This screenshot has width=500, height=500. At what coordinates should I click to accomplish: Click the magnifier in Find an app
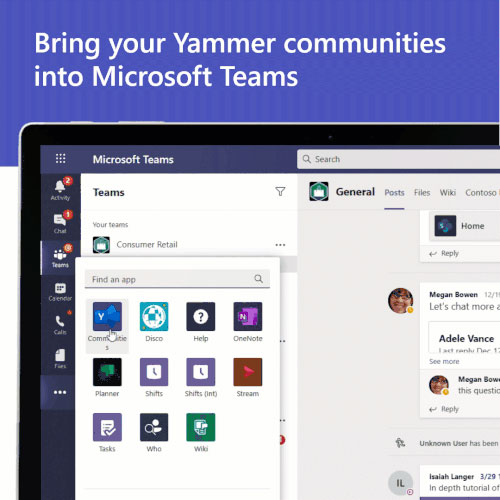[x=258, y=279]
